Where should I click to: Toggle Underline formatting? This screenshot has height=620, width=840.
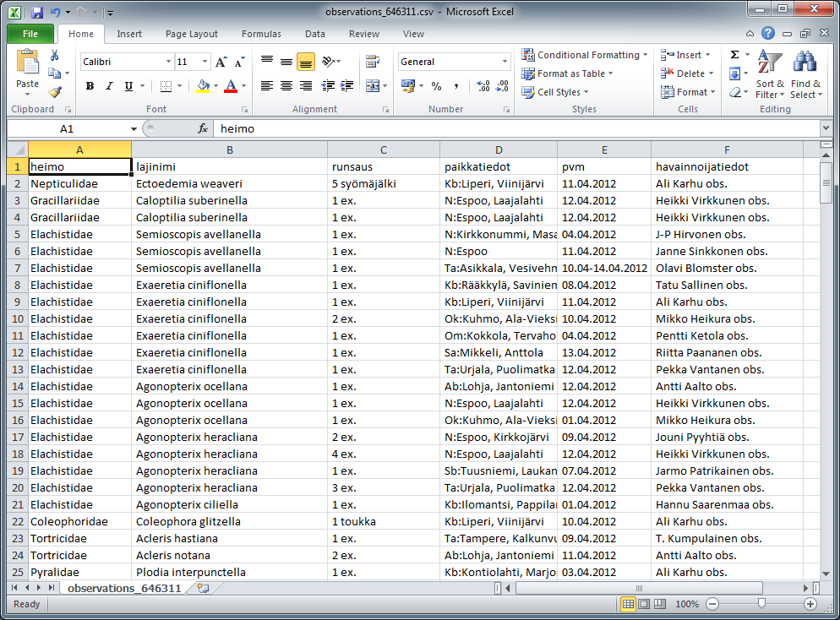[128, 86]
